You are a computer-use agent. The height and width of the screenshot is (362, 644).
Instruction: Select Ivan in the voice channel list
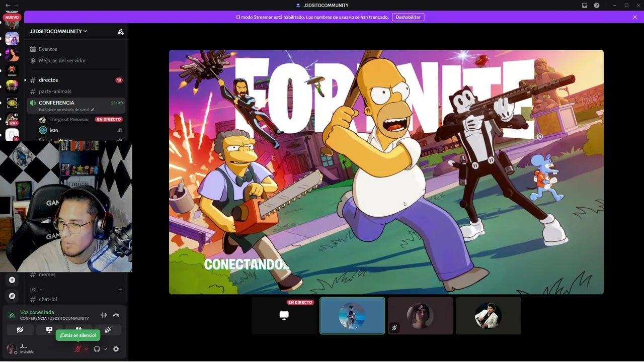(54, 130)
